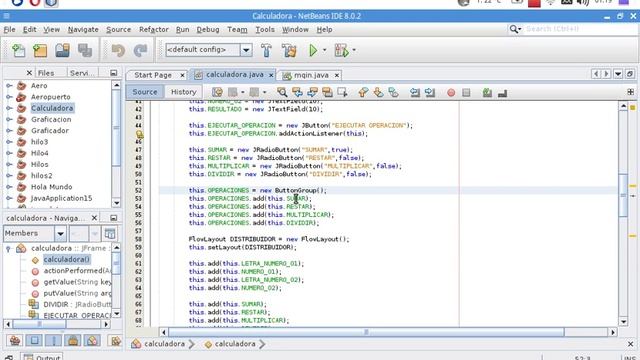Image resolution: width=640 pixels, height=360 pixels.
Task: Expand the Hola Mundo project node
Action: 9,187
